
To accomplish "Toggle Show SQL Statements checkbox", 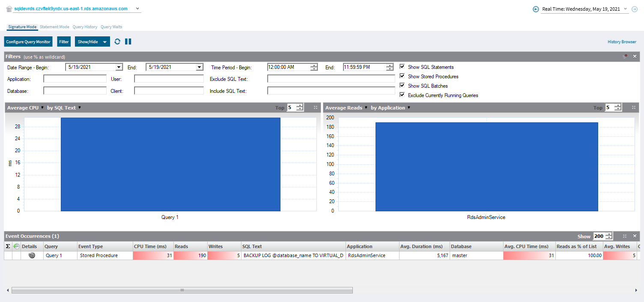I will click(402, 67).
